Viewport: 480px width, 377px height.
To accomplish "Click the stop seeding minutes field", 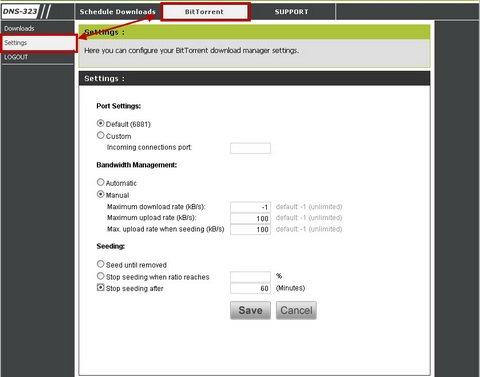I will (250, 288).
